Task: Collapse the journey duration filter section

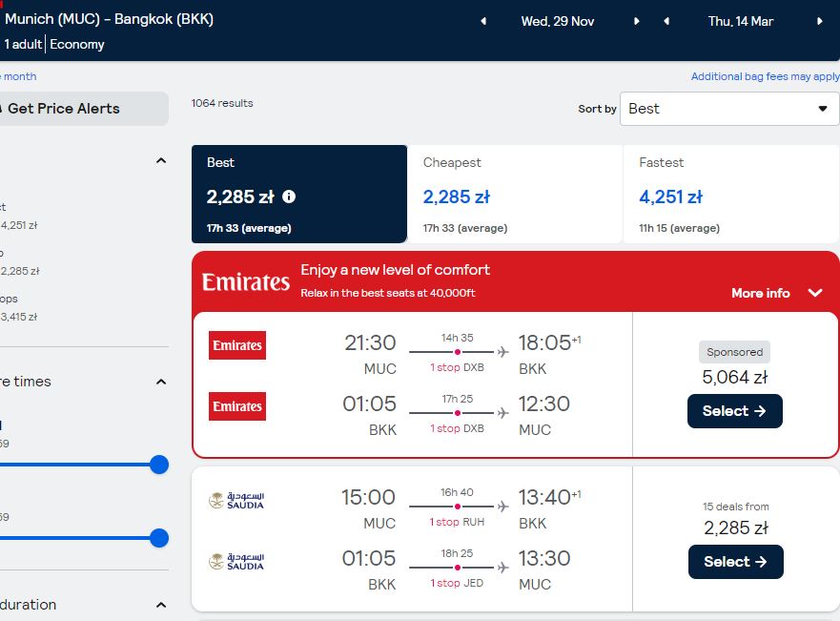Action: click(x=161, y=605)
